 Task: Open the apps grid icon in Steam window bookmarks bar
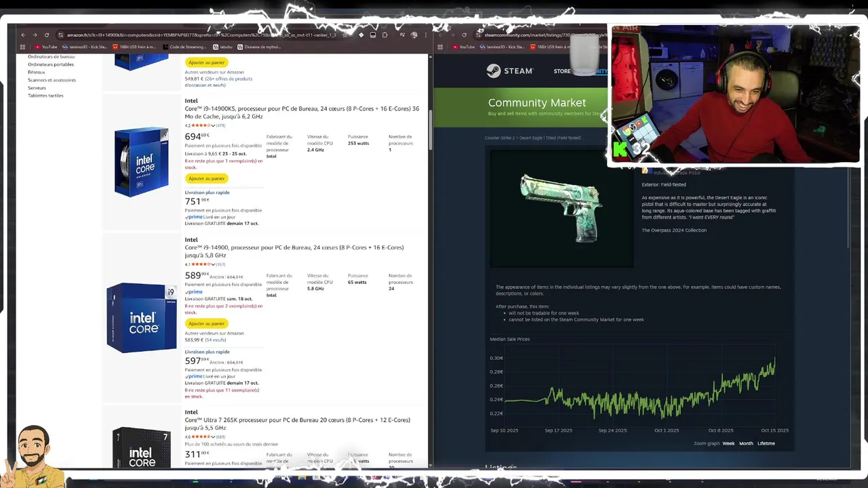(x=440, y=47)
